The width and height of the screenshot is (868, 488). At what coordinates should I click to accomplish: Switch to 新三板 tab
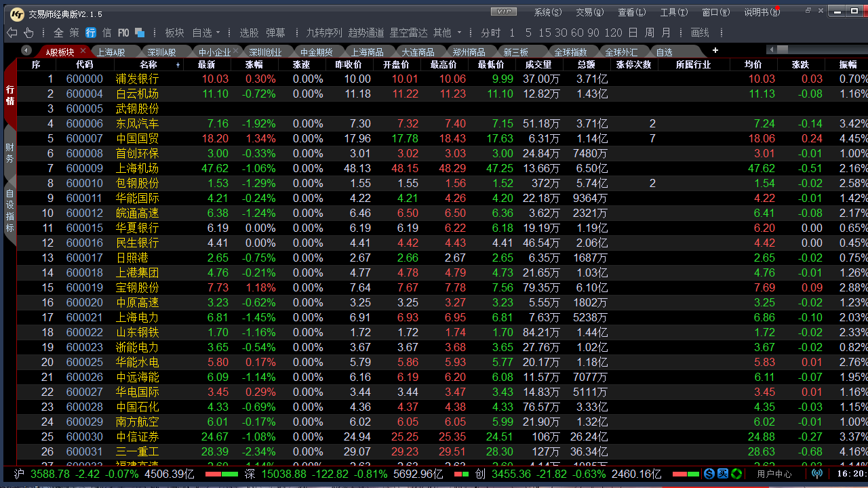[x=516, y=52]
